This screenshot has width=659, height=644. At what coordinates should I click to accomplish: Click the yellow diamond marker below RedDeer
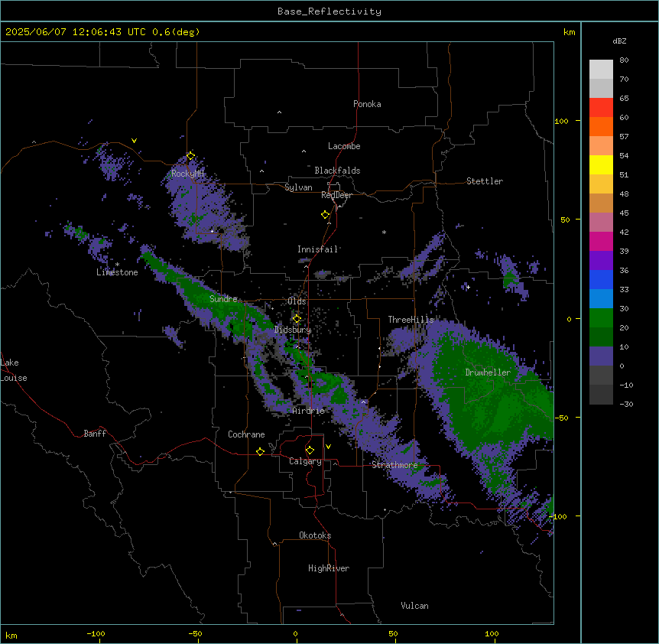click(x=325, y=215)
